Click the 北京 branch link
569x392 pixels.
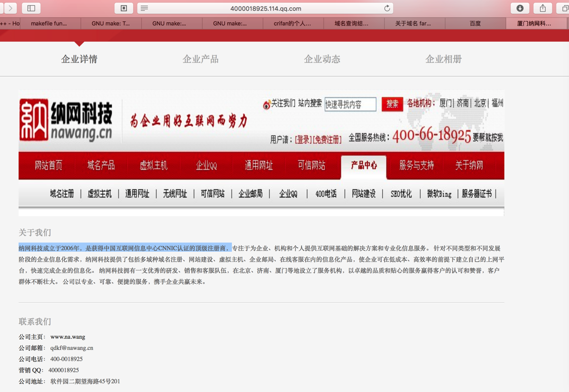tap(480, 103)
